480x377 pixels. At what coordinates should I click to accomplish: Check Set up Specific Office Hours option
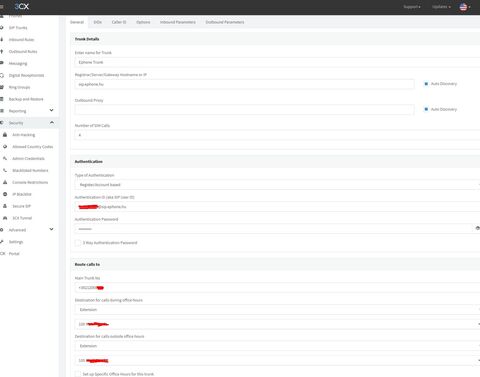pos(78,374)
